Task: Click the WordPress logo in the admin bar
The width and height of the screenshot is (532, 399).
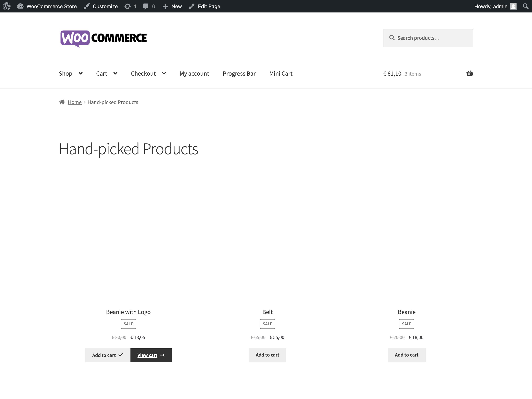Action: (6, 6)
